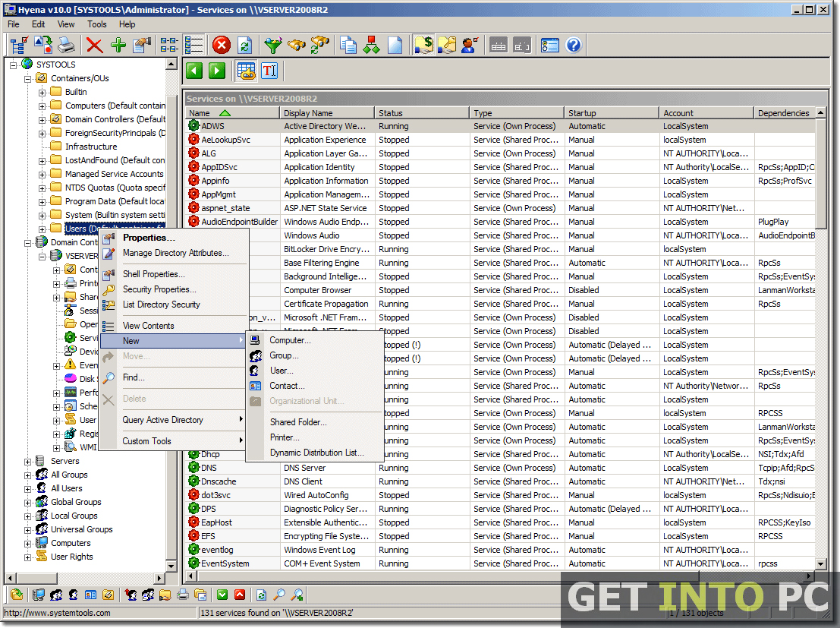Click the Display Name column header

(x=327, y=113)
